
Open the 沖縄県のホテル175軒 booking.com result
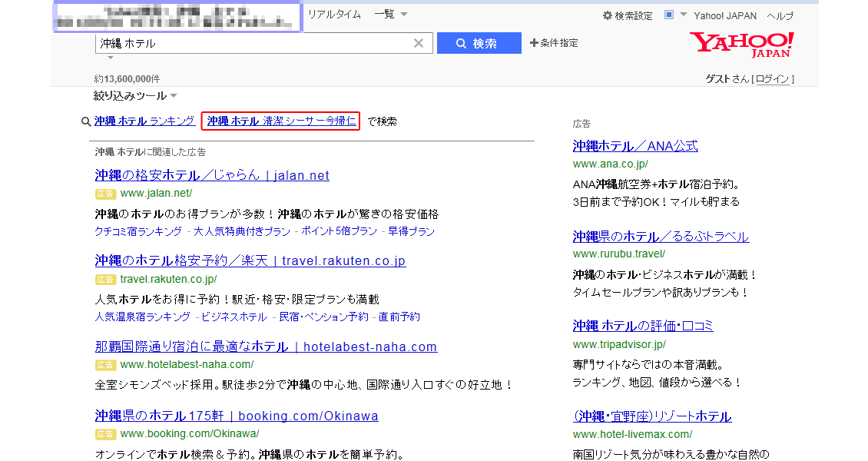point(237,416)
